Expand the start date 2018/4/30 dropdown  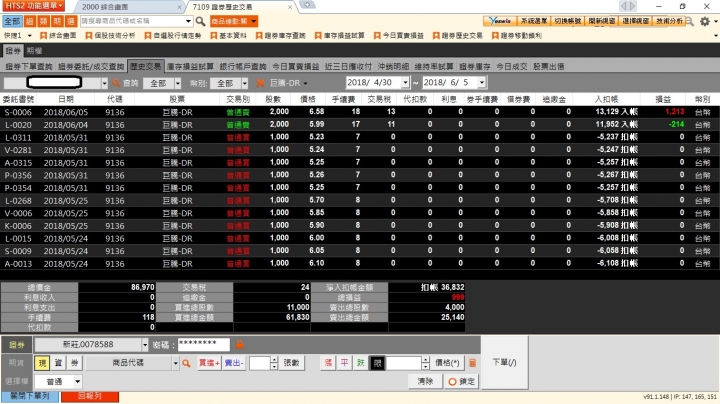(x=405, y=83)
